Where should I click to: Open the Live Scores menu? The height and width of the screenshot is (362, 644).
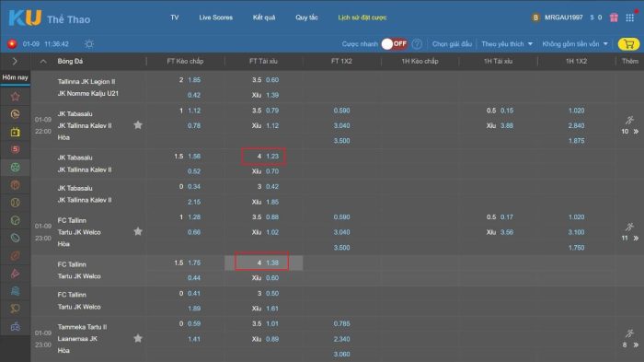click(x=215, y=18)
